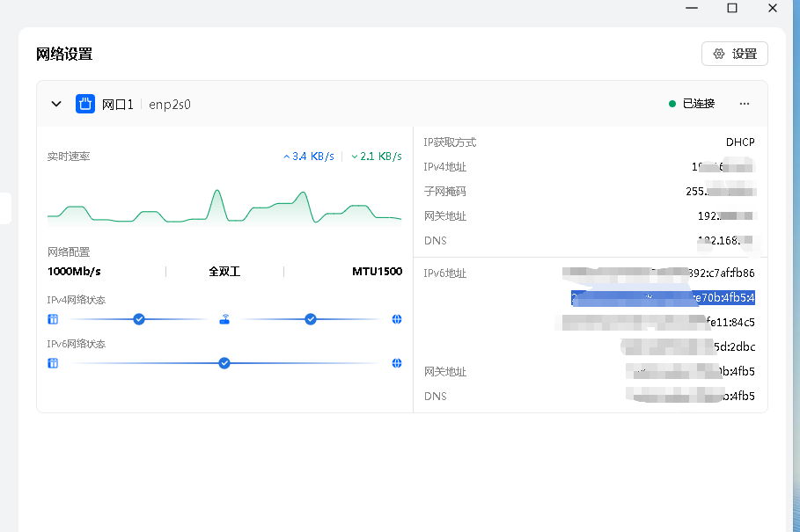Image resolution: width=800 pixels, height=532 pixels.
Task: Click the 已连接 connection status
Action: tap(692, 104)
